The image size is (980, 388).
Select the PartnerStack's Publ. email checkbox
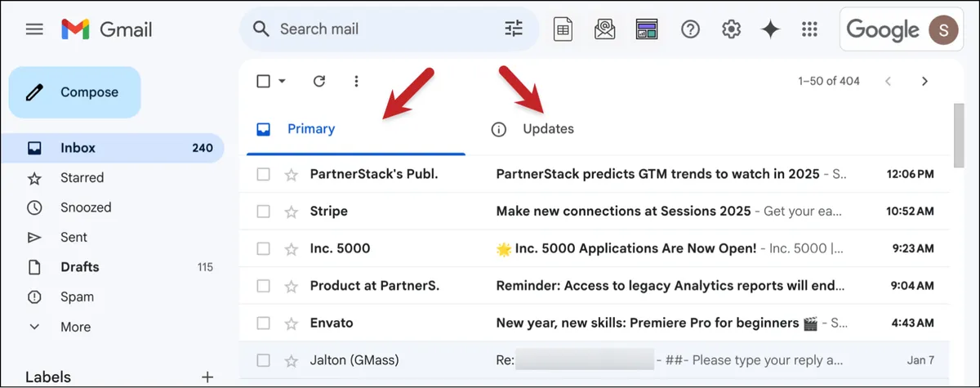coord(263,174)
